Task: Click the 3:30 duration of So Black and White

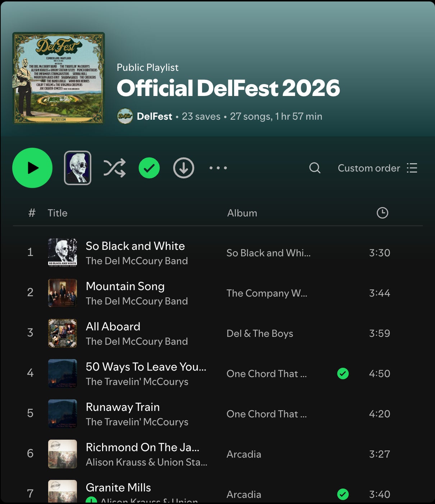Action: click(x=380, y=253)
